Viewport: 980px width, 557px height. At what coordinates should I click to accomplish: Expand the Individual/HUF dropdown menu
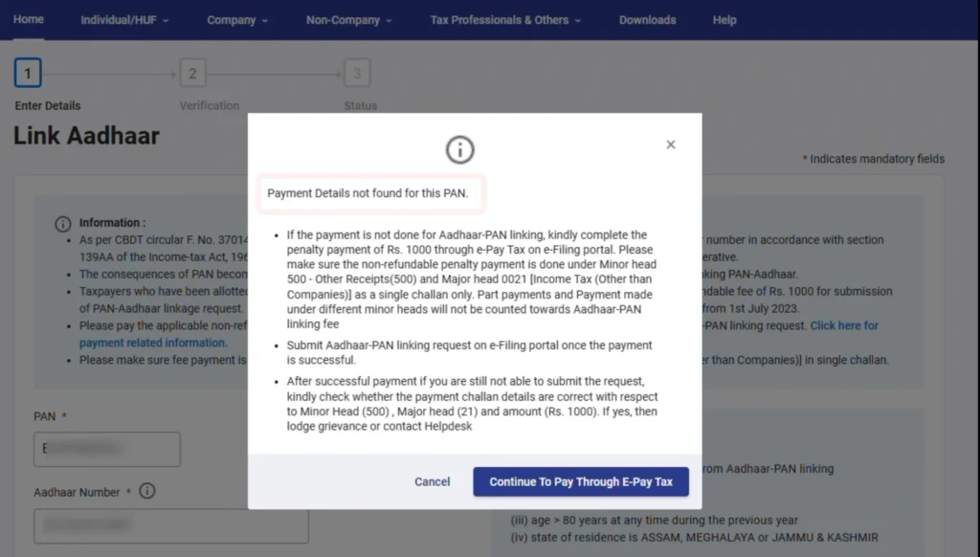(x=124, y=20)
